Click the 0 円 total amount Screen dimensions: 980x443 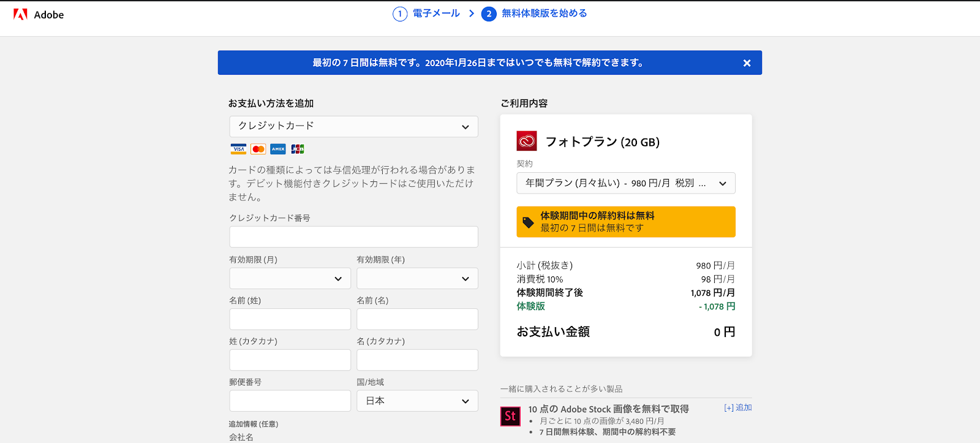[724, 332]
